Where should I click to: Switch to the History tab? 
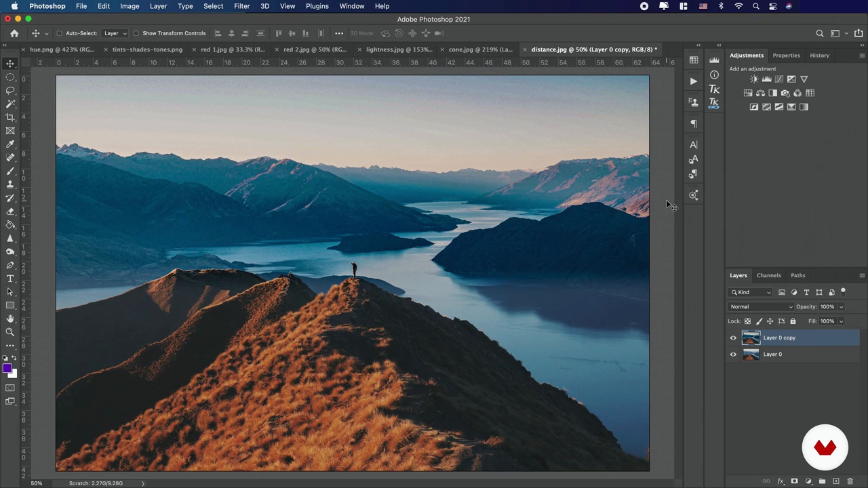pyautogui.click(x=819, y=55)
